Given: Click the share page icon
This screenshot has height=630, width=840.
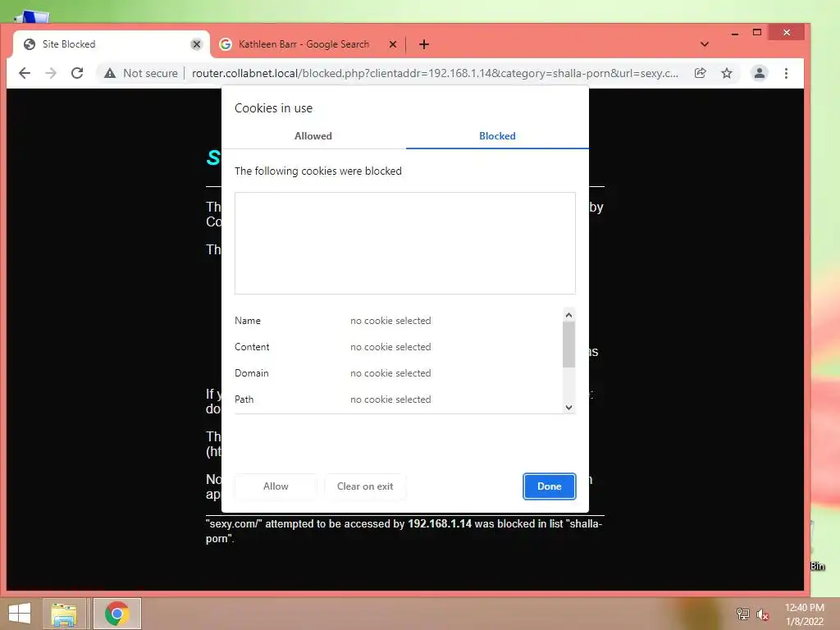Looking at the screenshot, I should click(x=701, y=73).
